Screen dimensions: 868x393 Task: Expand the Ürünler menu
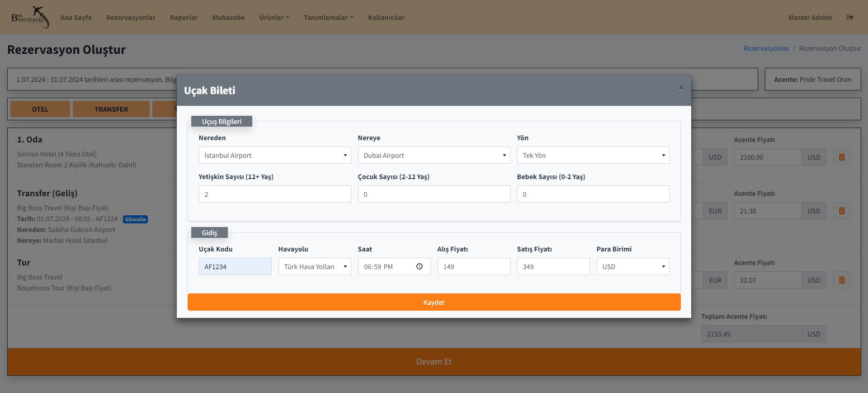(x=274, y=17)
